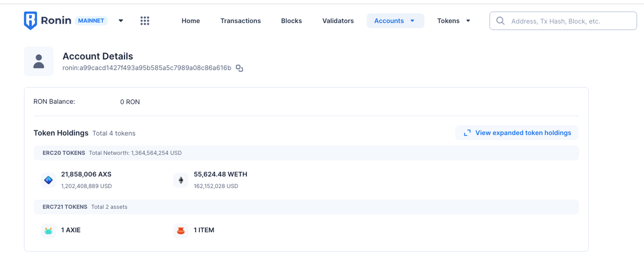Click the AXS token icon

[48, 180]
